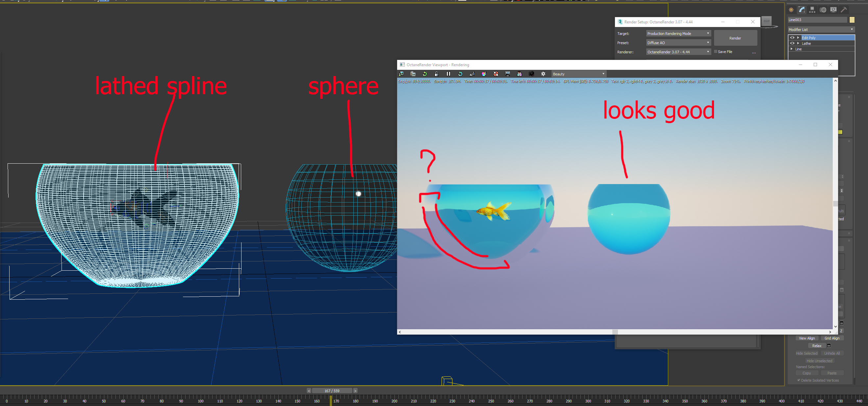Open the Modifier List dropdown
Image resolution: width=868 pixels, height=406 pixels.
[x=821, y=30]
